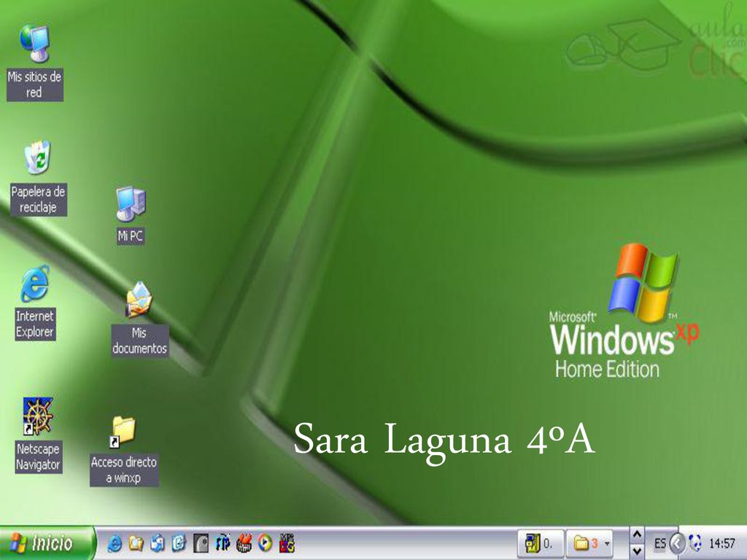
Task: Click the gray square Quick Launch icon
Action: pos(201,543)
